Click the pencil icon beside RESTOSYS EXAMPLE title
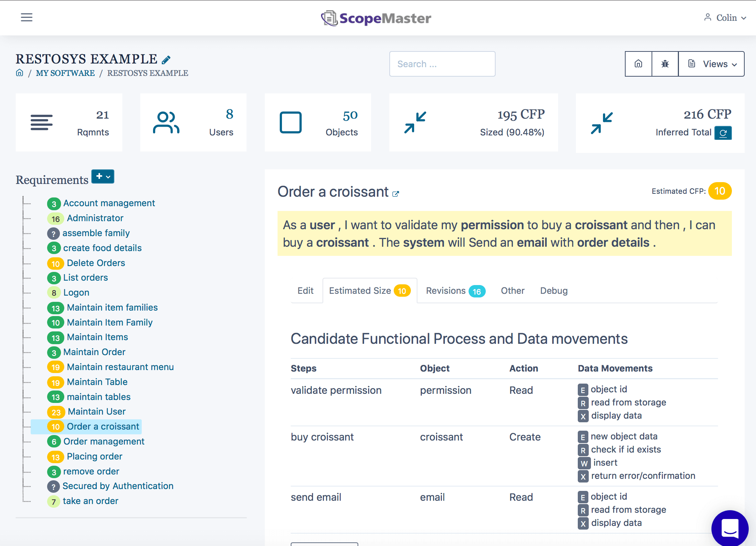This screenshot has width=756, height=546. 166,59
